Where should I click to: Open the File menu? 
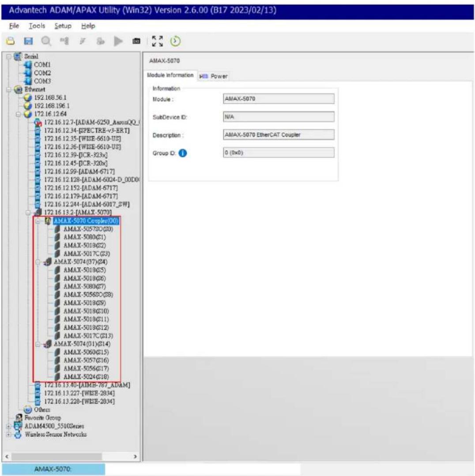pyautogui.click(x=14, y=26)
